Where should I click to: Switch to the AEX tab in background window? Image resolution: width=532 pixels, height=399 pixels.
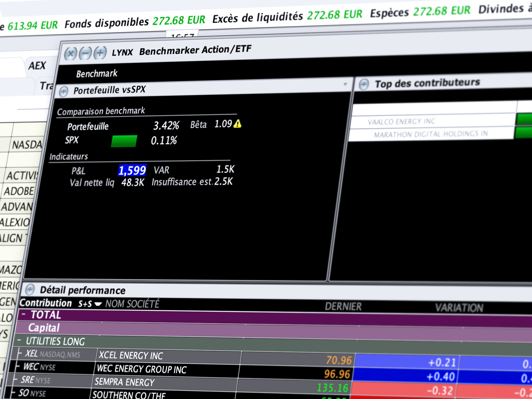(x=37, y=66)
